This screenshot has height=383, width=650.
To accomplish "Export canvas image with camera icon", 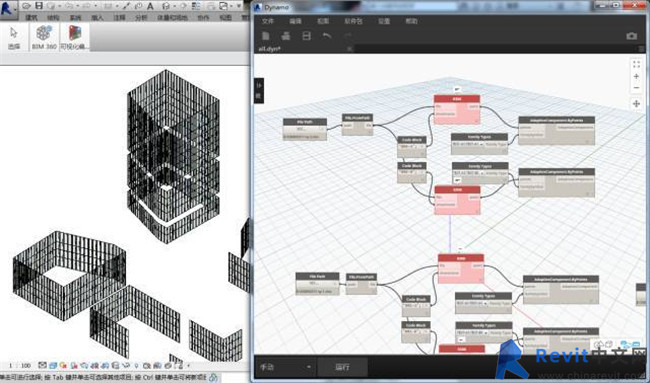I will (x=631, y=36).
